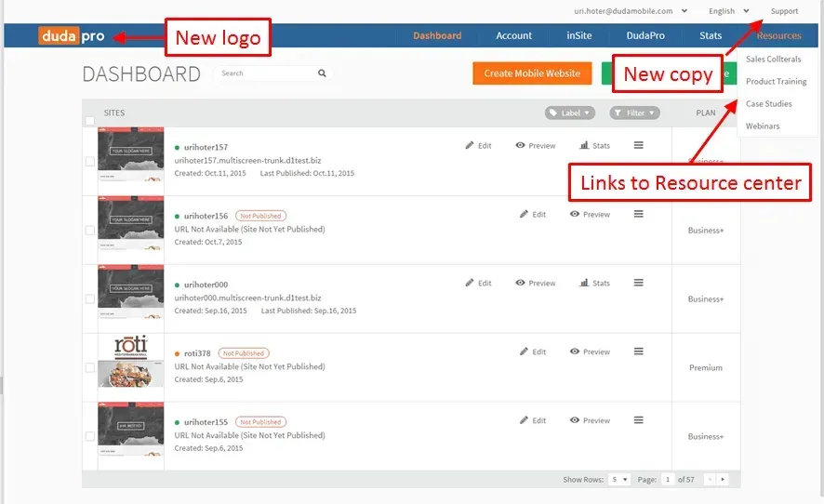Viewport: 824px width, 504px height.
Task: Open the Account nav tab
Action: pos(514,35)
